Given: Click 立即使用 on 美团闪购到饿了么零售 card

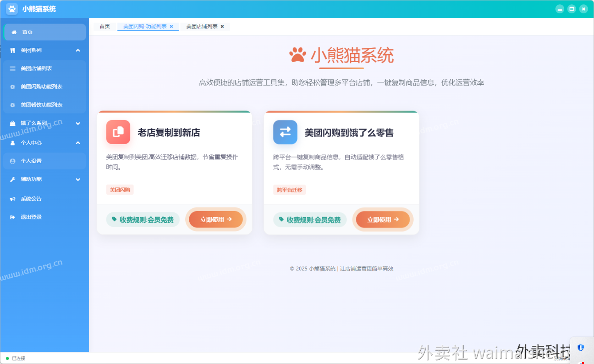Looking at the screenshot, I should [x=383, y=219].
